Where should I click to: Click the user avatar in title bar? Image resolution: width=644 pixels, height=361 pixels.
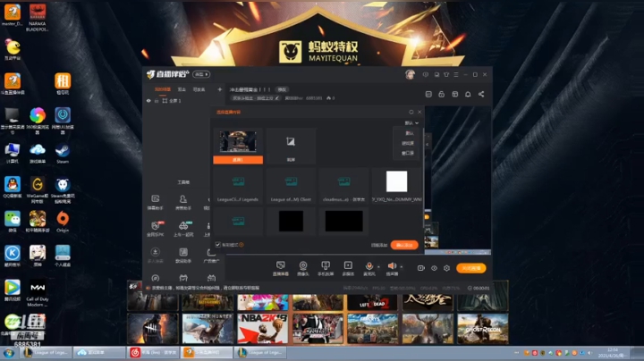point(410,74)
